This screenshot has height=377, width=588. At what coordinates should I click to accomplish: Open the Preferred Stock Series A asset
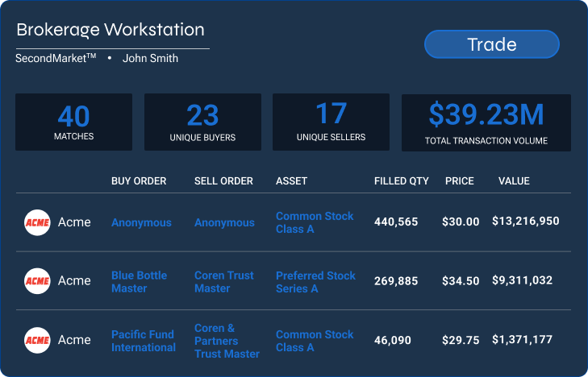pos(315,281)
